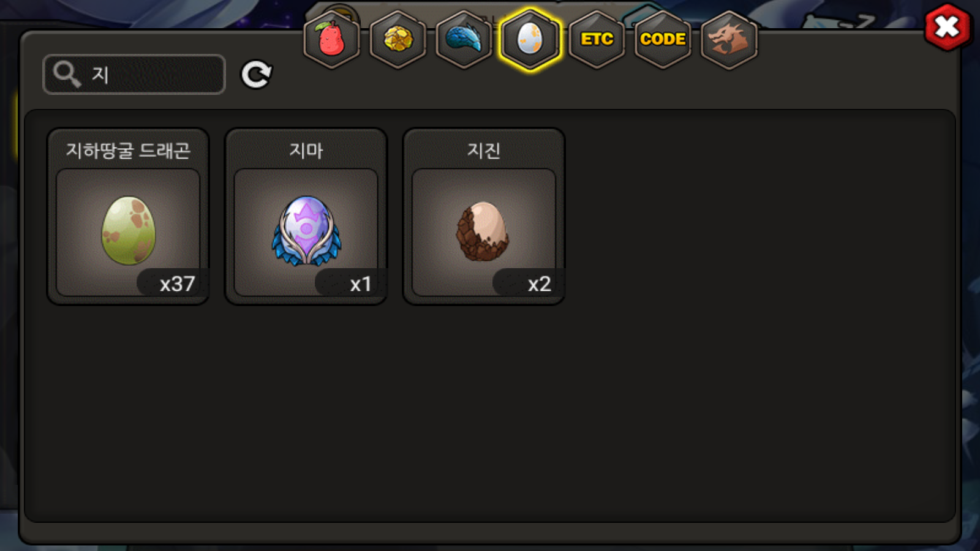The image size is (980, 551).
Task: Select the gold nugget category tab
Action: (398, 40)
